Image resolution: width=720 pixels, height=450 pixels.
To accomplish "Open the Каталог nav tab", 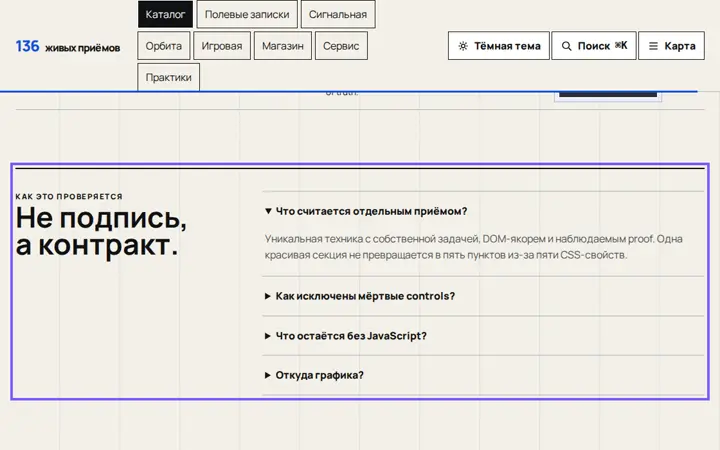I will coord(165,14).
